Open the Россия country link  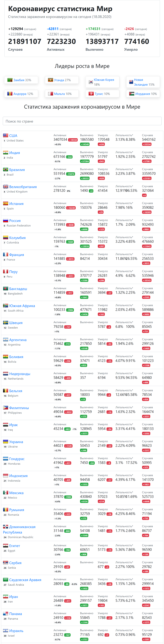click(15, 221)
